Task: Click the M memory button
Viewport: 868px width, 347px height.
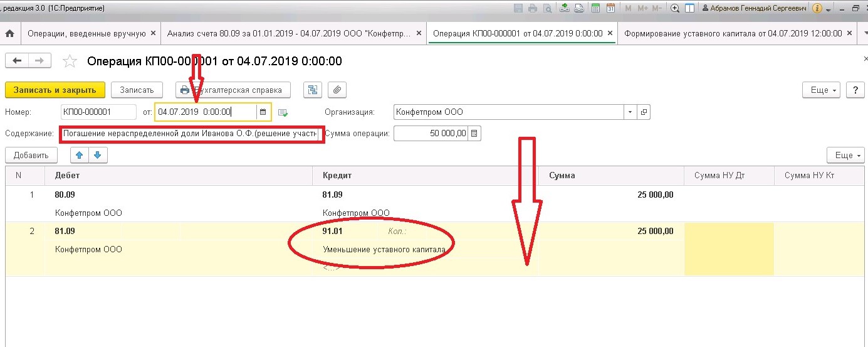Action: [x=628, y=8]
